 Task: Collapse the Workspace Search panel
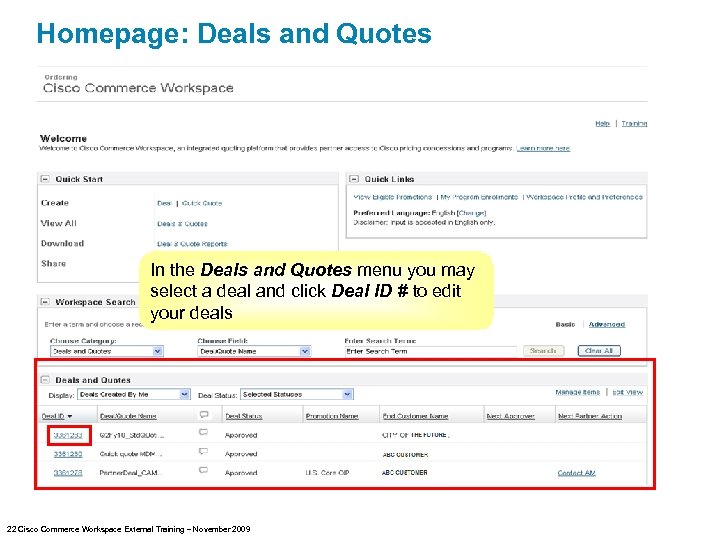point(45,302)
